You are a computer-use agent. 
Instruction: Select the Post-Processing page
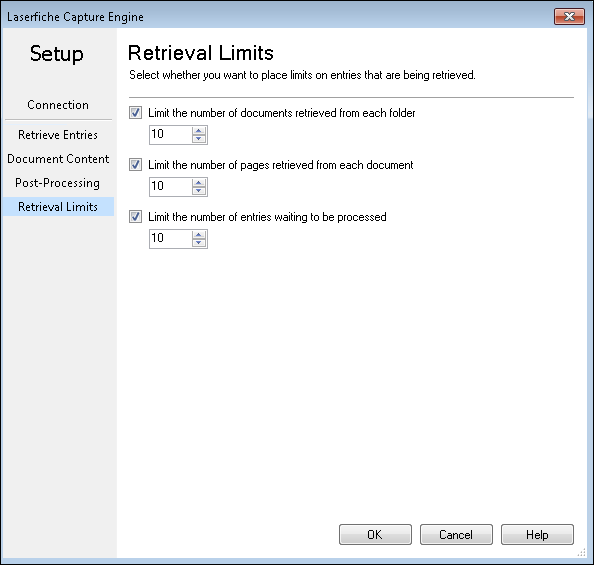(58, 183)
